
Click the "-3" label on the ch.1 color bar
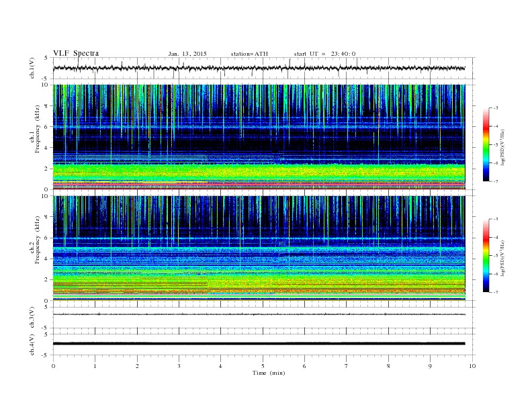pyautogui.click(x=495, y=108)
